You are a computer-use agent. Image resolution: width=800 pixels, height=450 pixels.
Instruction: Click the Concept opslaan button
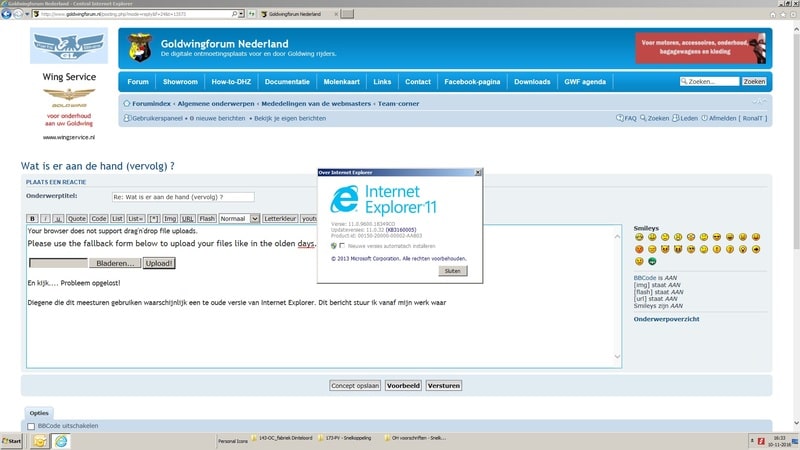click(x=355, y=386)
